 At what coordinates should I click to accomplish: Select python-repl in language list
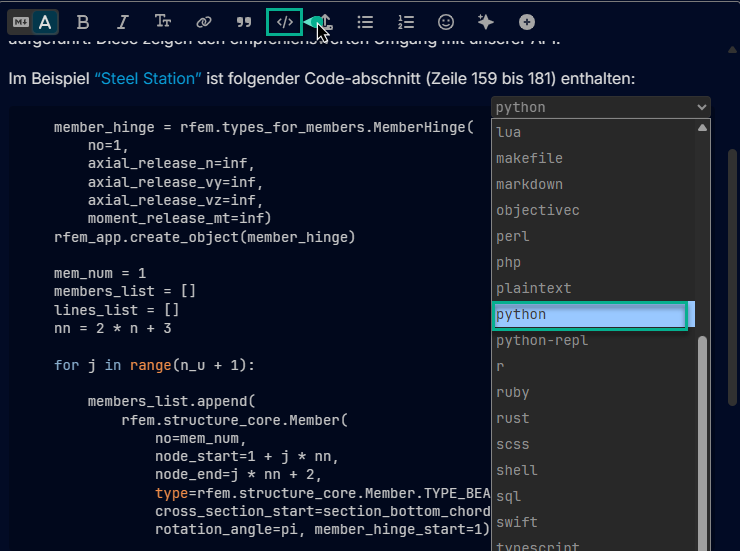tap(542, 340)
